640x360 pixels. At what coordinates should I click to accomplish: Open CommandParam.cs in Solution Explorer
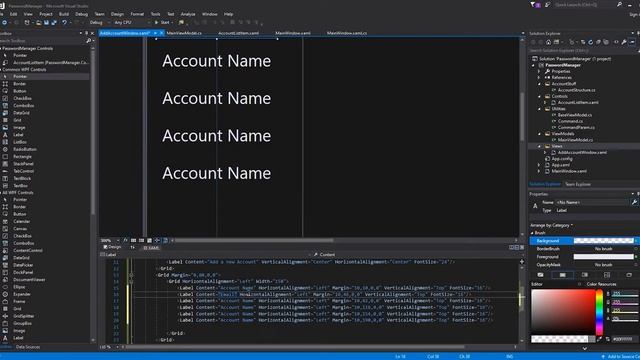click(576, 127)
